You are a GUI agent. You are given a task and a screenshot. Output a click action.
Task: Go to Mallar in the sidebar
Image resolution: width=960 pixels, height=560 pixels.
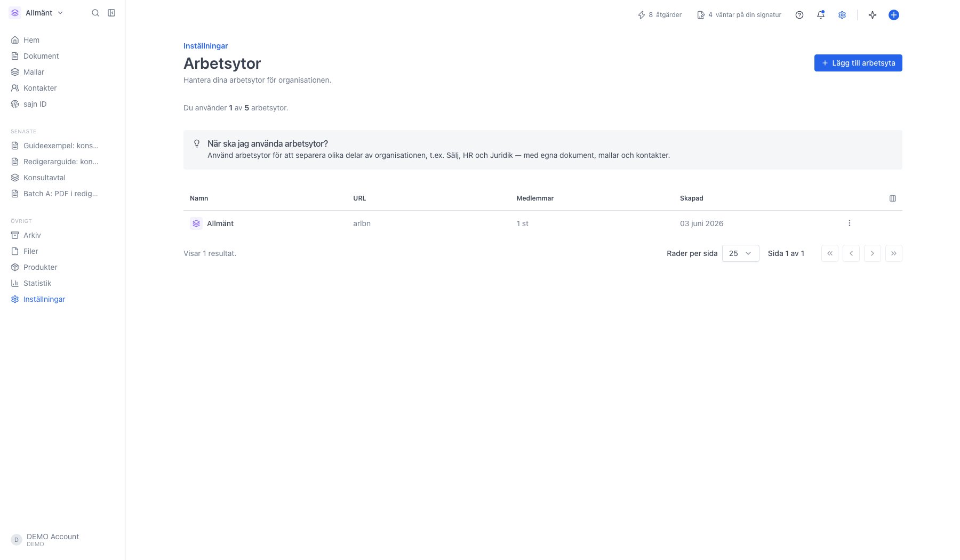pyautogui.click(x=63, y=72)
